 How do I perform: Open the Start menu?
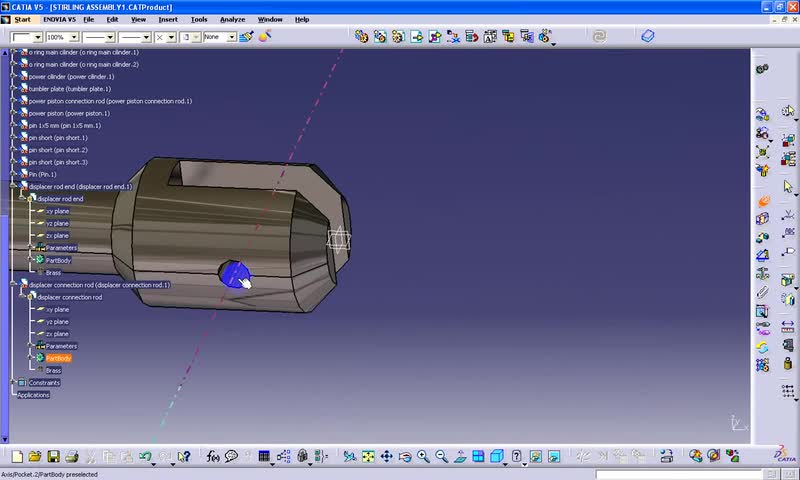click(22, 19)
